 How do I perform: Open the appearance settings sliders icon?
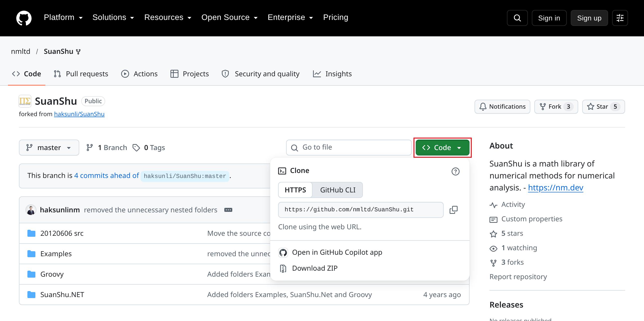coord(620,18)
